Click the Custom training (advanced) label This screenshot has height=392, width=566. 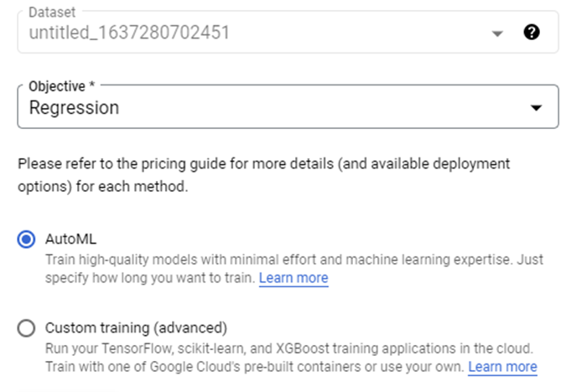coord(136,328)
